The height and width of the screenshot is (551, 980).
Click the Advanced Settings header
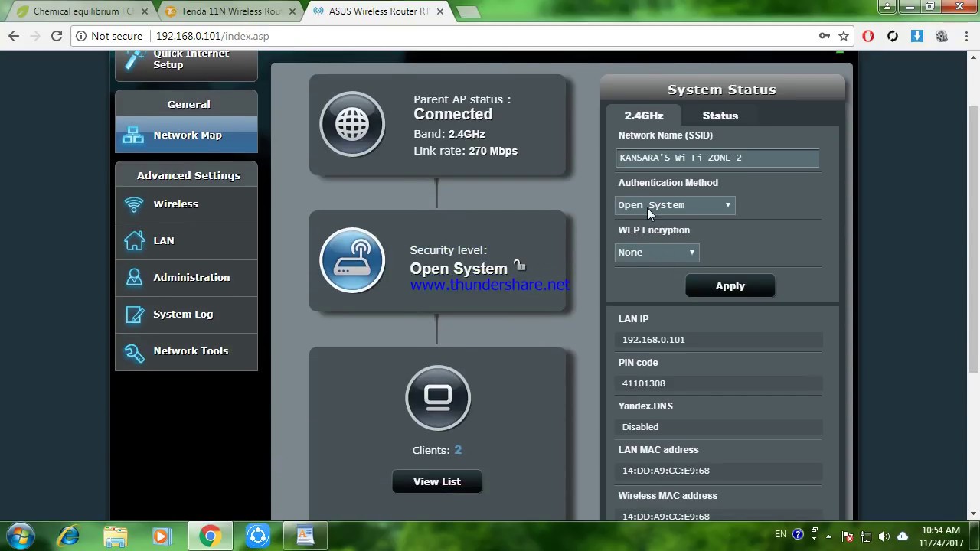click(188, 175)
